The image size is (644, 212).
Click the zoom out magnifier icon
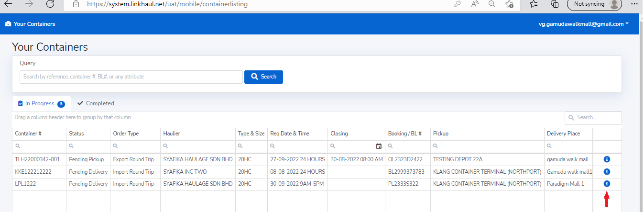point(491,4)
